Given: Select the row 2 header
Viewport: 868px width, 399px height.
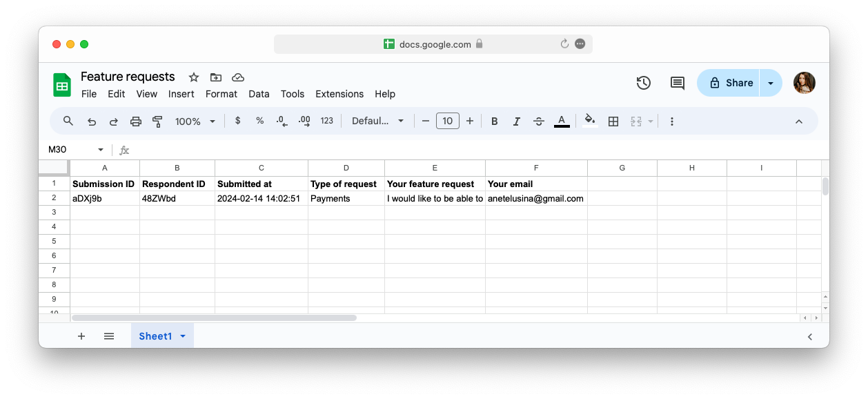Looking at the screenshot, I should coord(54,198).
